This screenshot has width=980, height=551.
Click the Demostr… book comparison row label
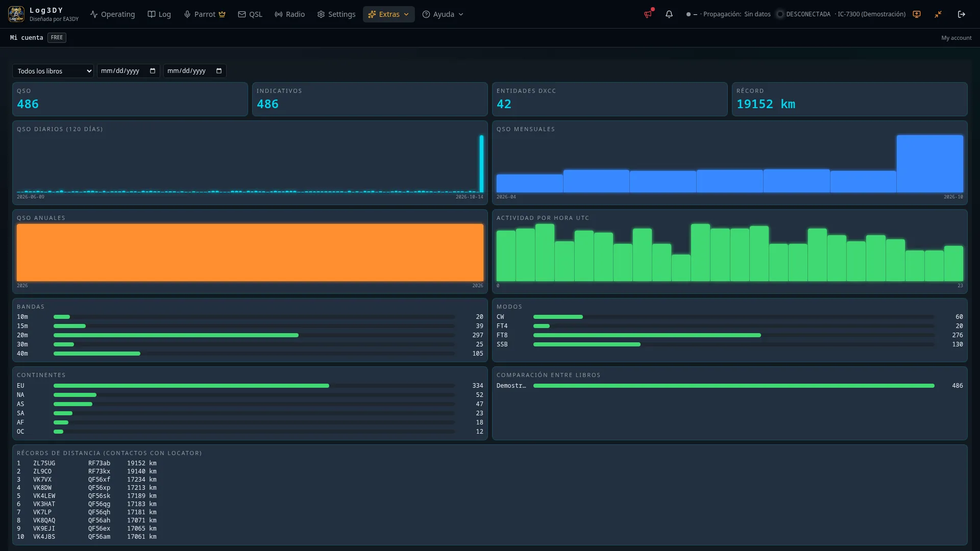coord(511,386)
